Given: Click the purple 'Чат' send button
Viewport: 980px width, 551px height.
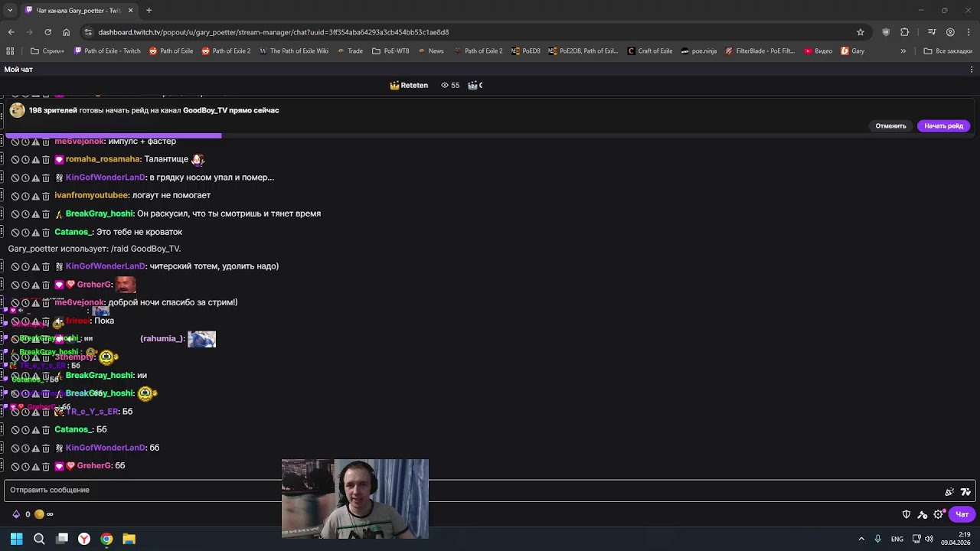Looking at the screenshot, I should tap(962, 514).
